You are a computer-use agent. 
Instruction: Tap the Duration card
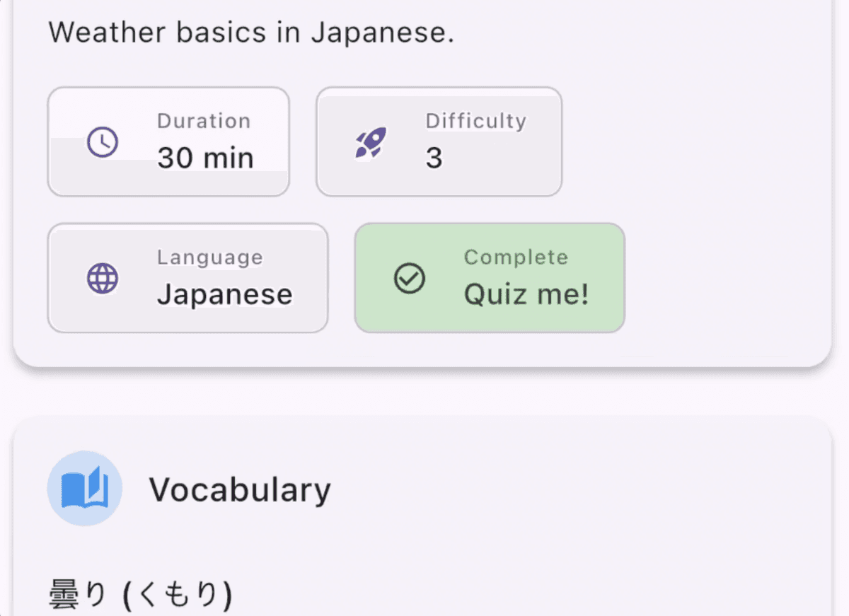pyautogui.click(x=168, y=142)
